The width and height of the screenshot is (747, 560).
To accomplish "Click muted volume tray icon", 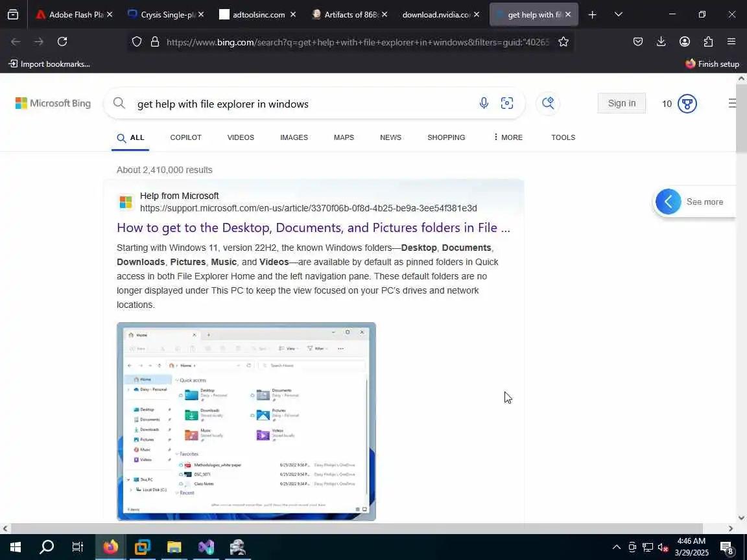I will coord(663,547).
